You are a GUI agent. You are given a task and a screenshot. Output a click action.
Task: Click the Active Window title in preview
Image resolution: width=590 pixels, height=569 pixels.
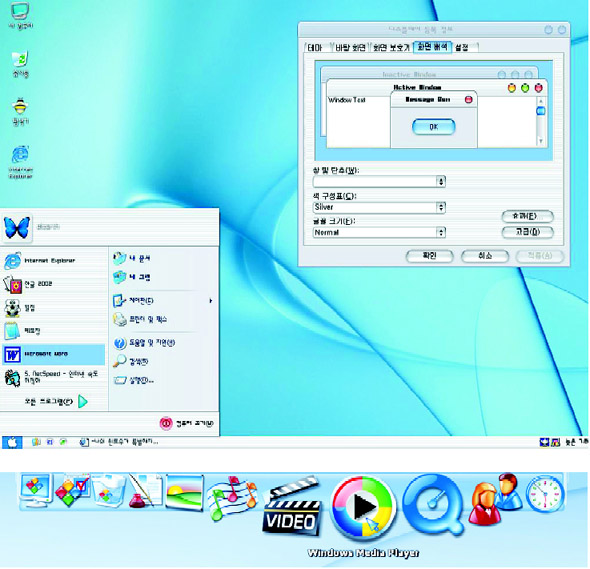(x=417, y=87)
